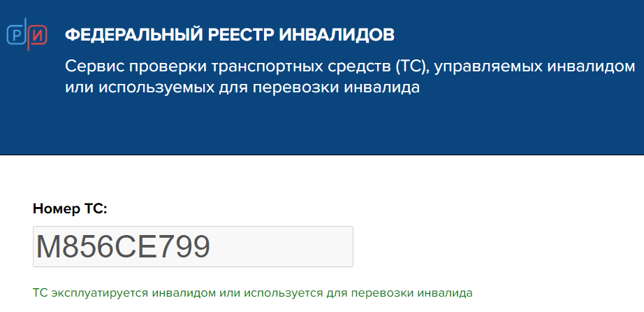Click the blue 'Р' logo half

coord(15,35)
